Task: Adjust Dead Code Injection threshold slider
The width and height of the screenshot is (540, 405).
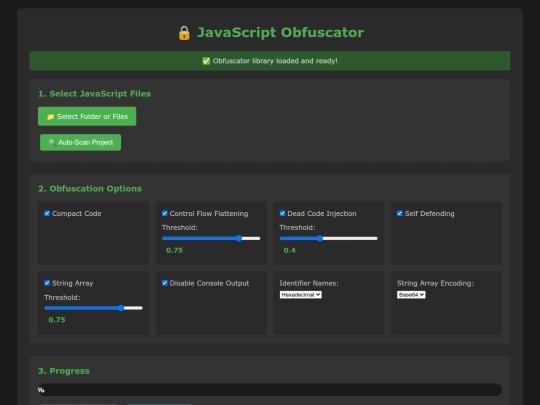Action: [x=329, y=238]
